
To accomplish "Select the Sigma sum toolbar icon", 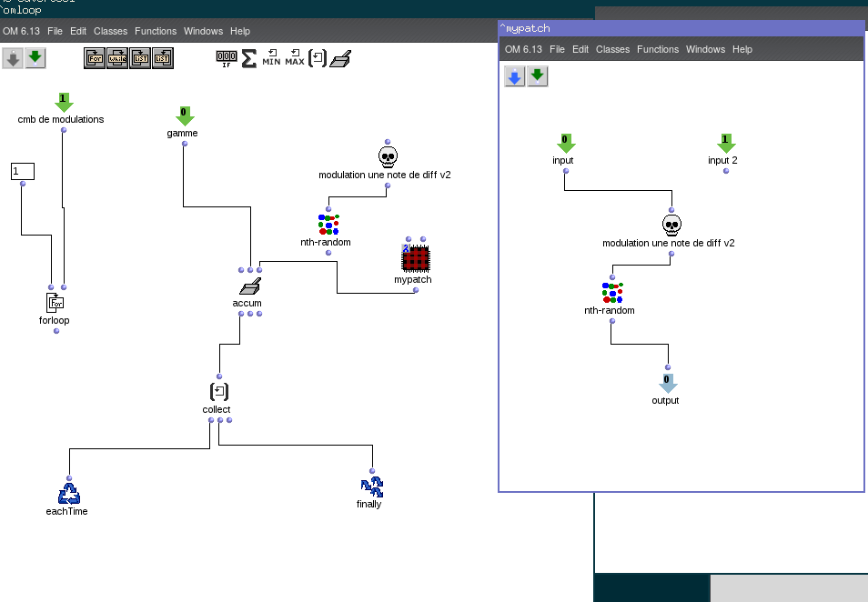I will 248,59.
